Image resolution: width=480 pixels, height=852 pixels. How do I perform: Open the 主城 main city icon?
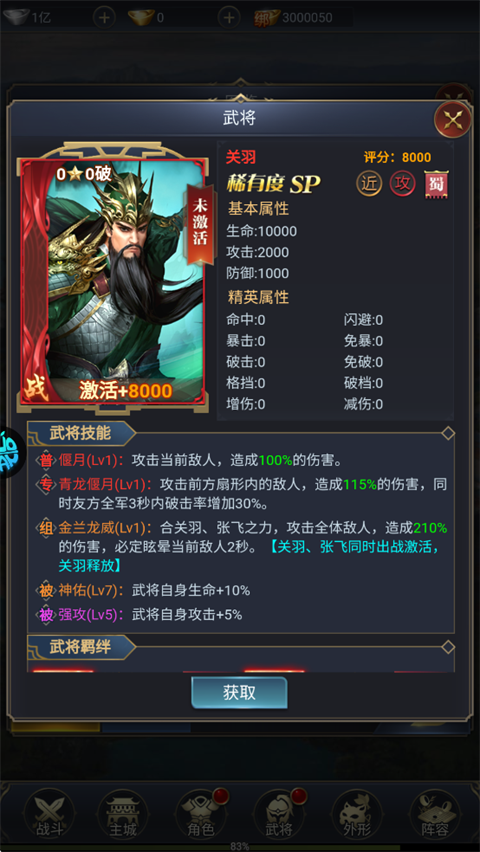tap(122, 813)
